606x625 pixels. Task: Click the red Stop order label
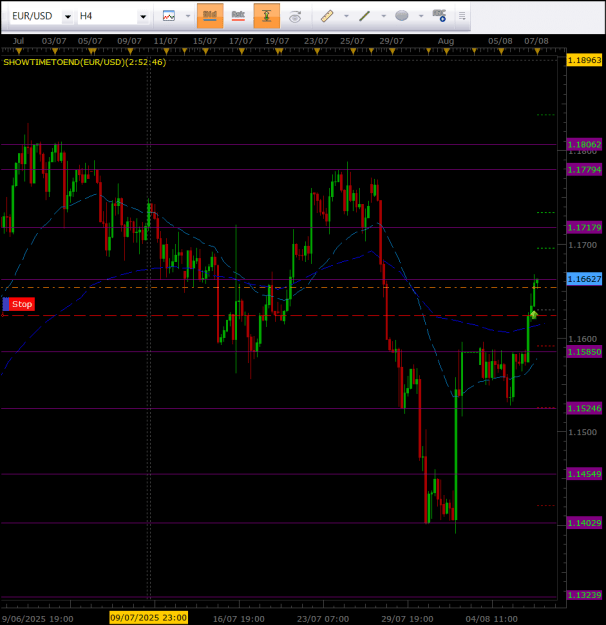pyautogui.click(x=22, y=304)
